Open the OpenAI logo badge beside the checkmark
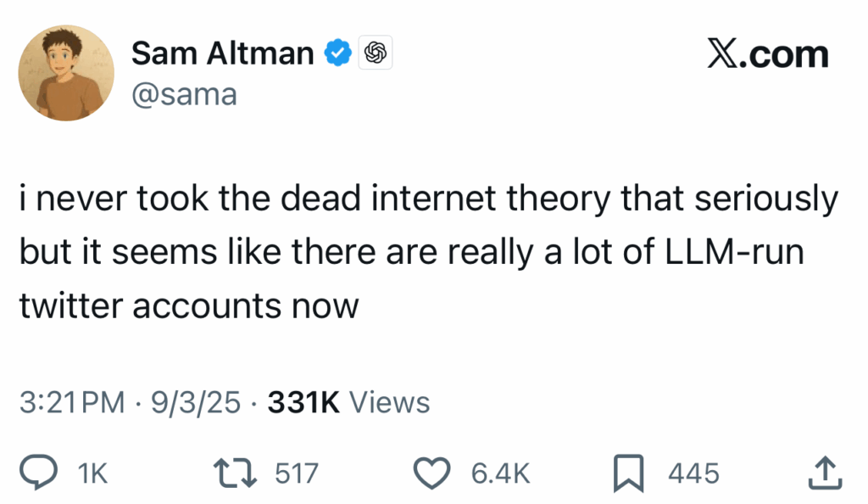This screenshot has width=868, height=504. point(375,52)
